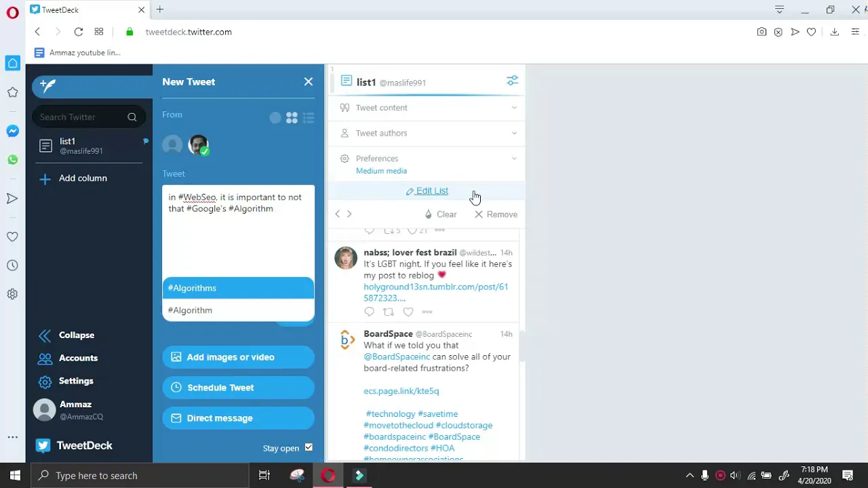Switch to the TweetDeck browser tab

88,9
